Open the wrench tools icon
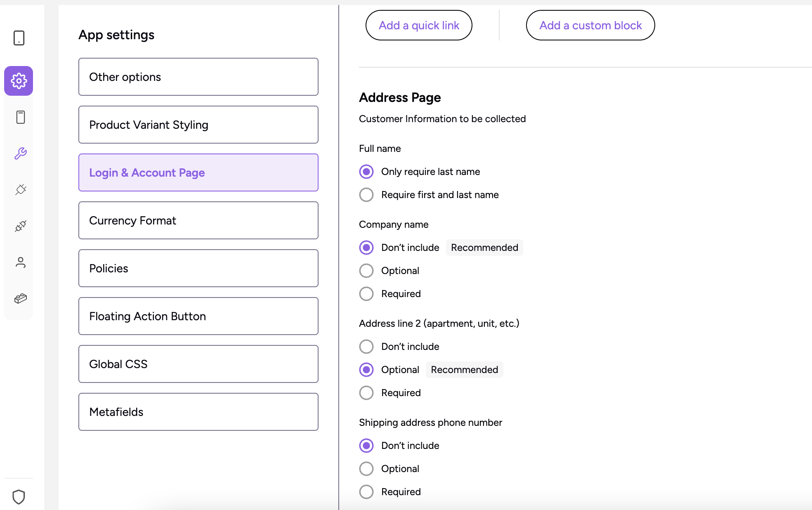Screen dimensions: 812x510 tap(20, 153)
